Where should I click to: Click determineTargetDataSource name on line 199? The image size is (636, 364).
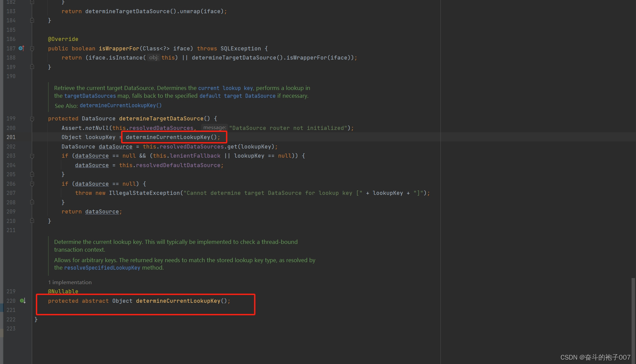click(x=161, y=118)
